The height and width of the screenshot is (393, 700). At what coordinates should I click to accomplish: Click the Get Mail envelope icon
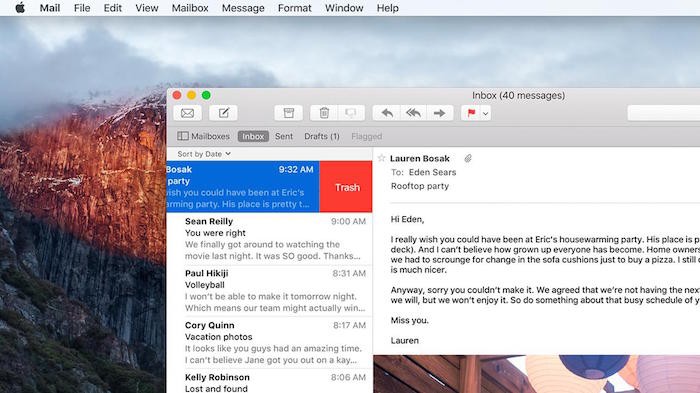[x=188, y=113]
